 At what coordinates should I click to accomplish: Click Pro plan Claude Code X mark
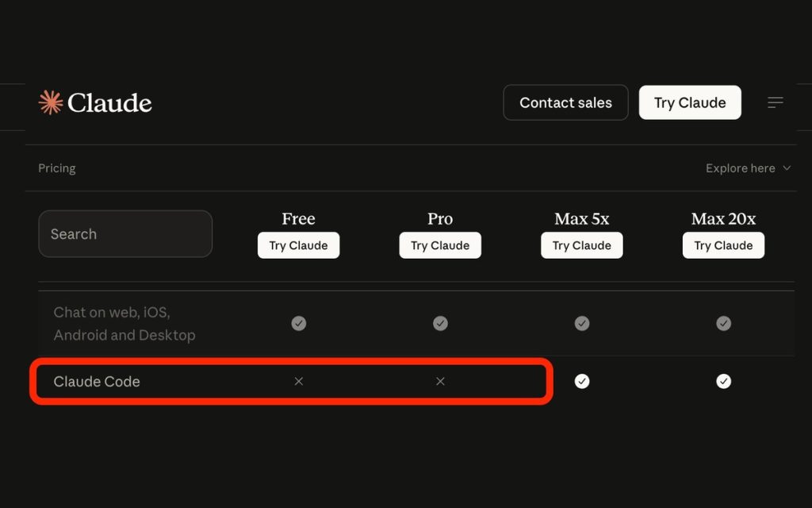(440, 382)
